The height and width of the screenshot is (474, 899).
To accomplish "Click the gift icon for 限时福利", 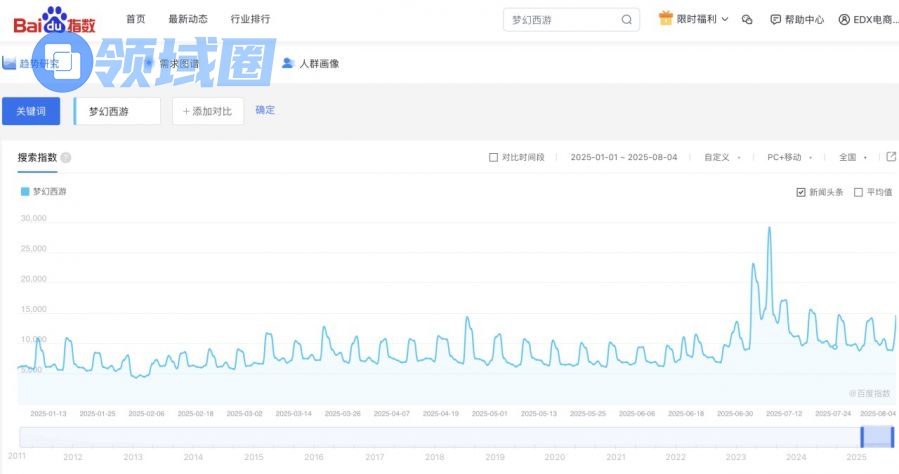I will coord(666,19).
